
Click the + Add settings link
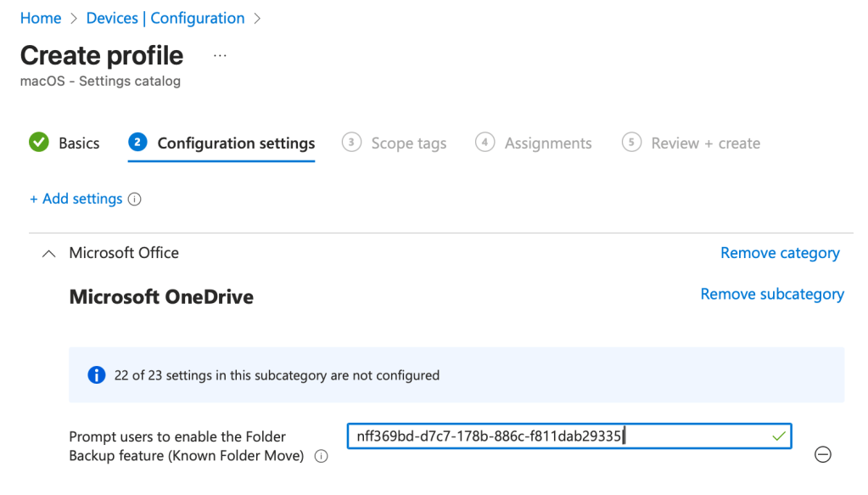pyautogui.click(x=76, y=199)
